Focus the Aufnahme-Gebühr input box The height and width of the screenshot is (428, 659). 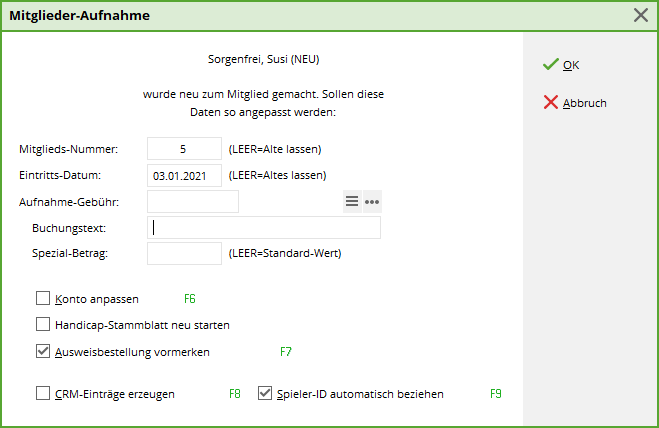point(192,201)
